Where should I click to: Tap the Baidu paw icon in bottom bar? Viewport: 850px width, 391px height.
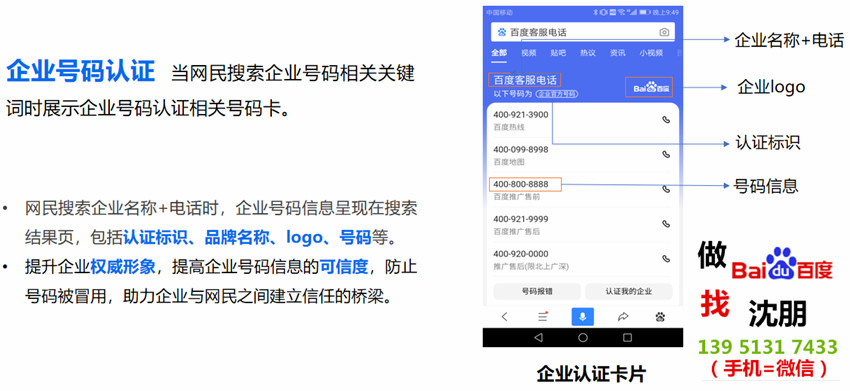[660, 317]
